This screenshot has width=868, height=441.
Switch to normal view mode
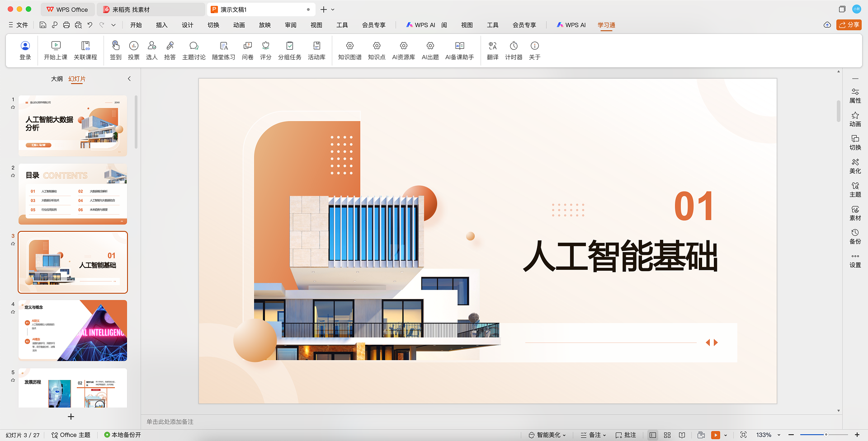point(652,435)
